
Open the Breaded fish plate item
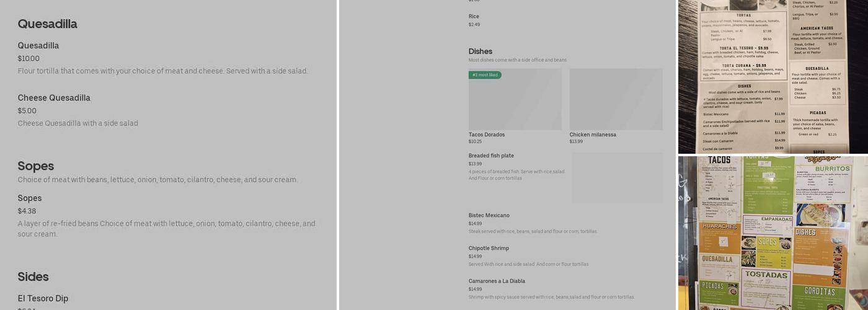[x=491, y=156]
